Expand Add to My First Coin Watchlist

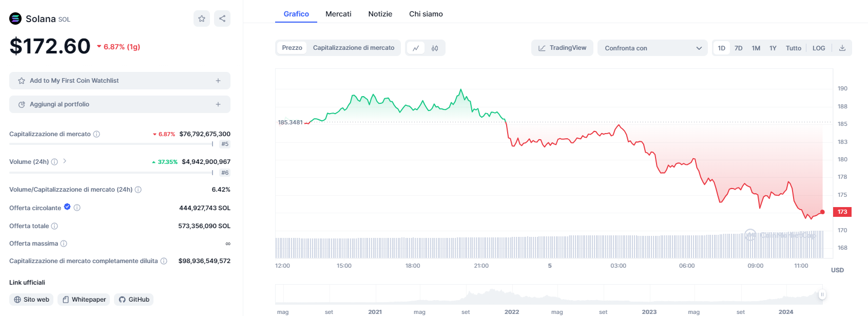(x=120, y=81)
